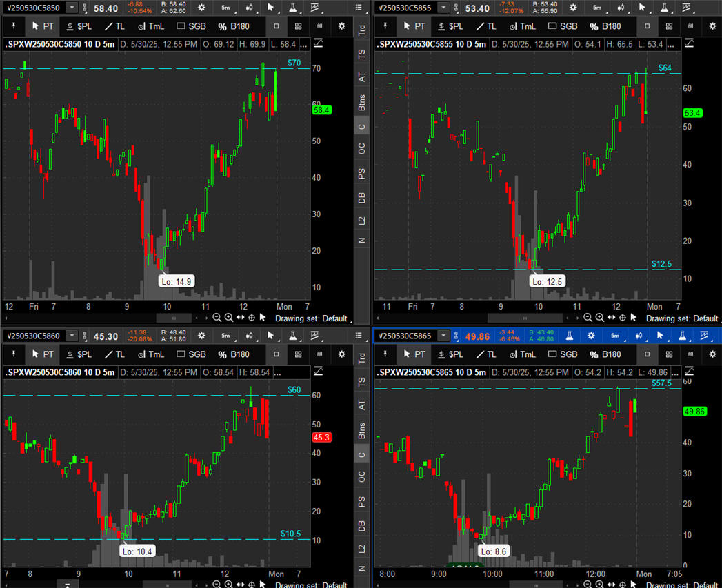Zoom out the C5865 chart
Viewport: 722px width, 588px height.
point(588,585)
